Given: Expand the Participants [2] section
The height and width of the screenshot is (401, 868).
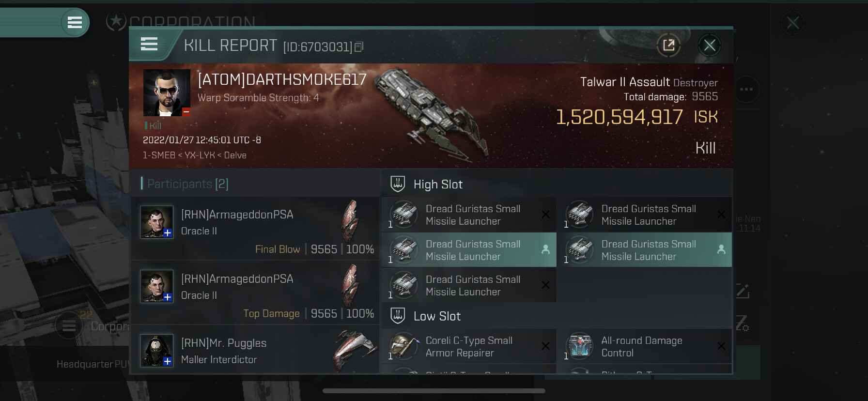Looking at the screenshot, I should click(185, 184).
